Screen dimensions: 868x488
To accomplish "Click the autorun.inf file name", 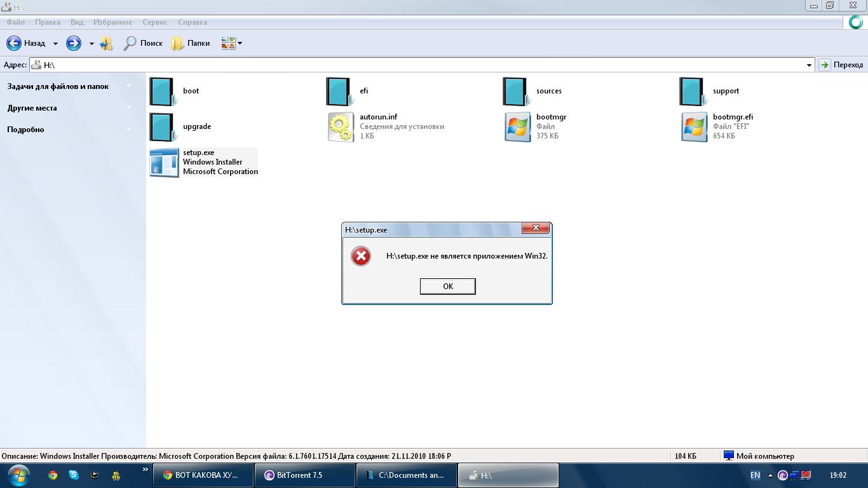I will 378,117.
